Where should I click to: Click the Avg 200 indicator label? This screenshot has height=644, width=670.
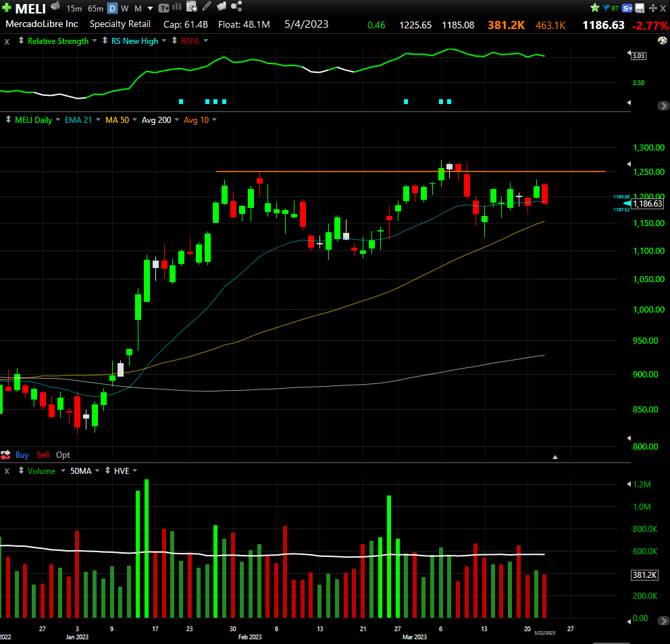tap(157, 120)
